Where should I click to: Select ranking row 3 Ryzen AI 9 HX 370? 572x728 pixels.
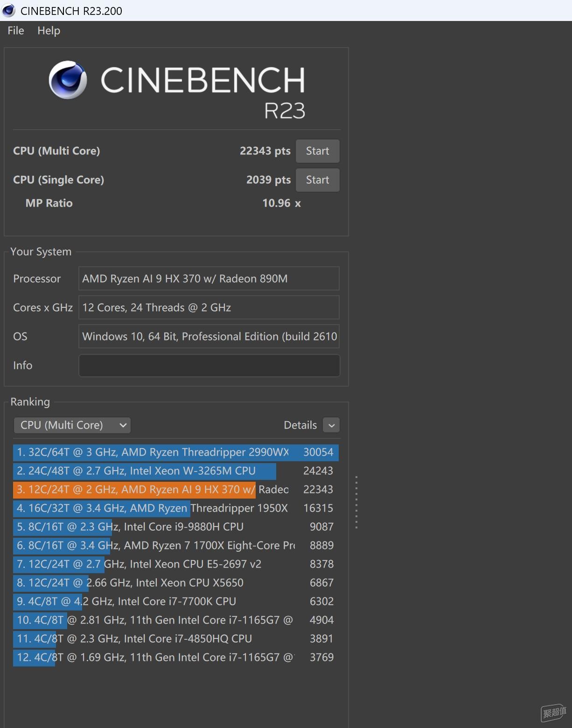(176, 490)
